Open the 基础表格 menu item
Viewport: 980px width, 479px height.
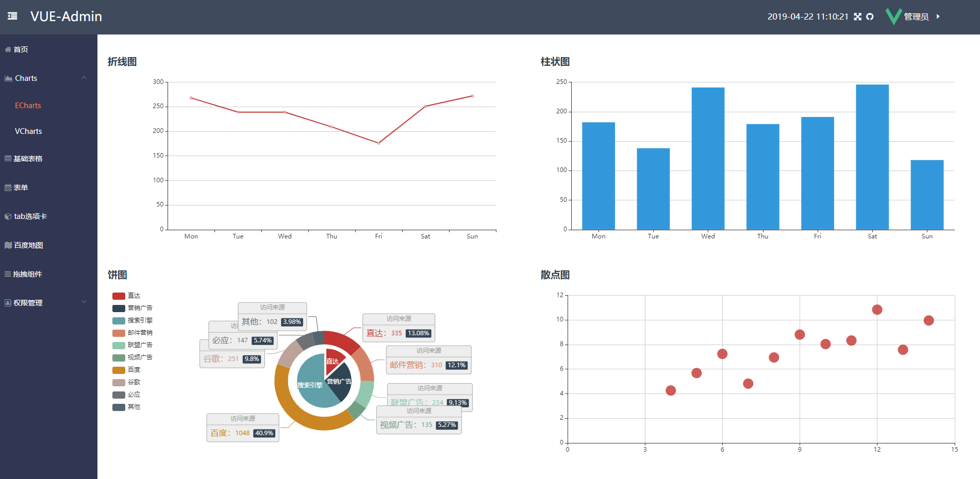click(x=28, y=159)
